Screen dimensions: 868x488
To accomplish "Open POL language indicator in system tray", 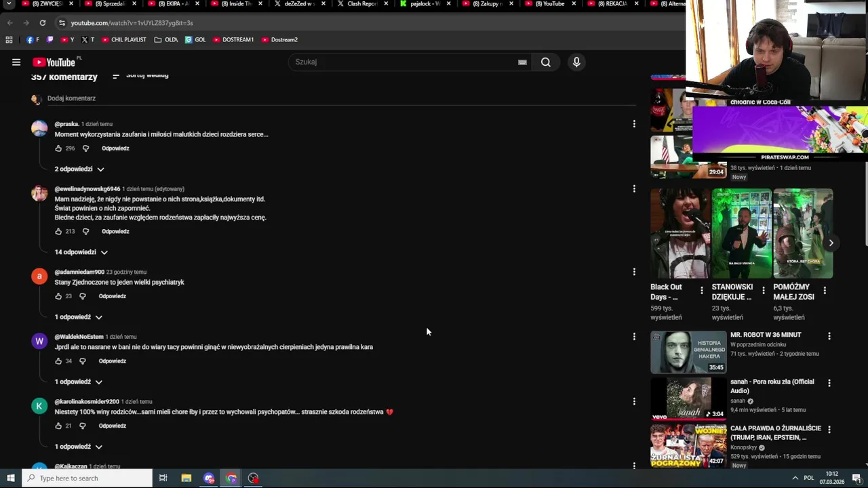I will (x=809, y=479).
